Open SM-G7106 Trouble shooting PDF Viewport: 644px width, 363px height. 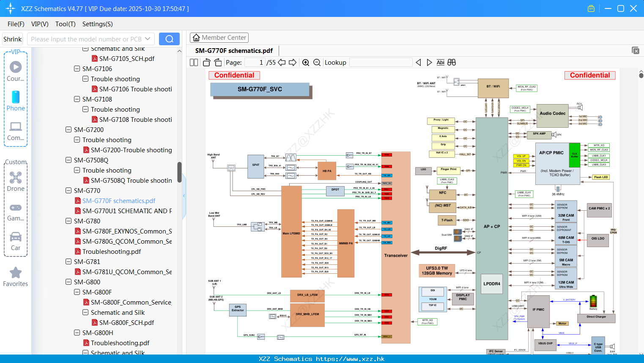[x=132, y=89]
